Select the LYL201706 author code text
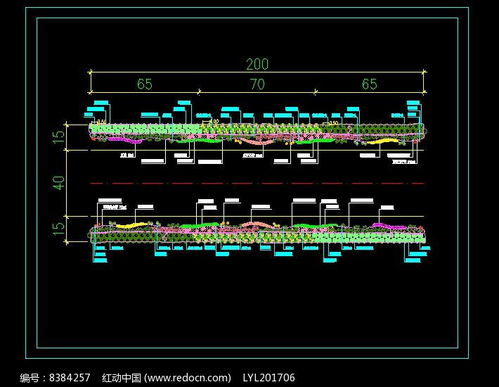499x387 pixels. [269, 378]
